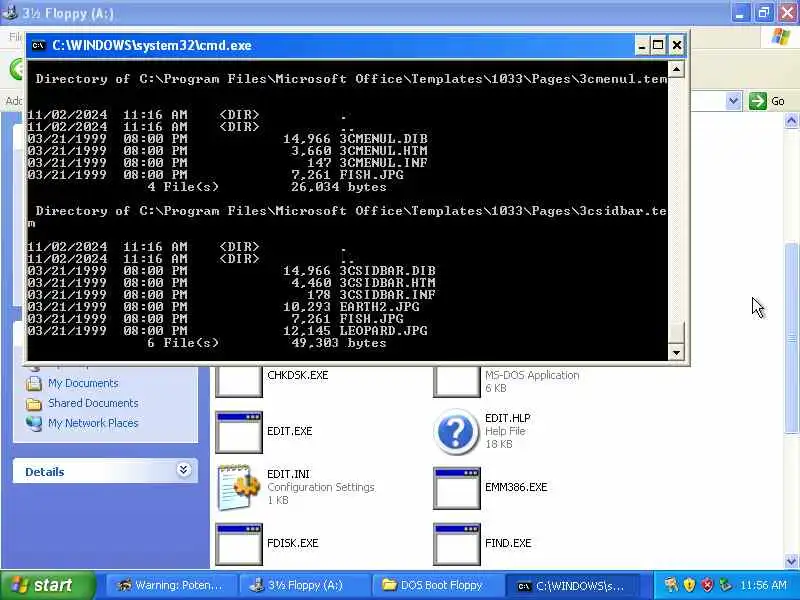Minimize the cmd.exe window

[642, 45]
